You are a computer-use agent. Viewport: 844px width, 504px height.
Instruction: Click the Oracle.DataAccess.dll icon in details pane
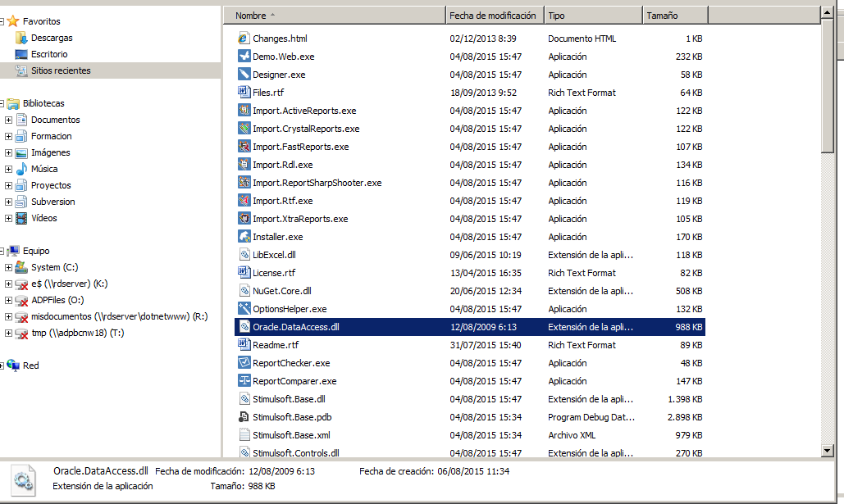point(23,479)
